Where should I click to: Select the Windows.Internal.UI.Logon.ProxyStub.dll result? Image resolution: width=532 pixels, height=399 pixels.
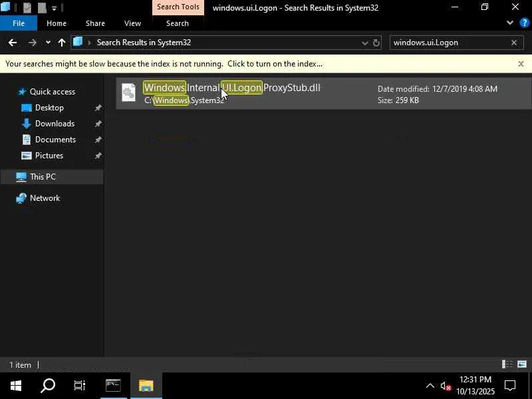(x=323, y=93)
